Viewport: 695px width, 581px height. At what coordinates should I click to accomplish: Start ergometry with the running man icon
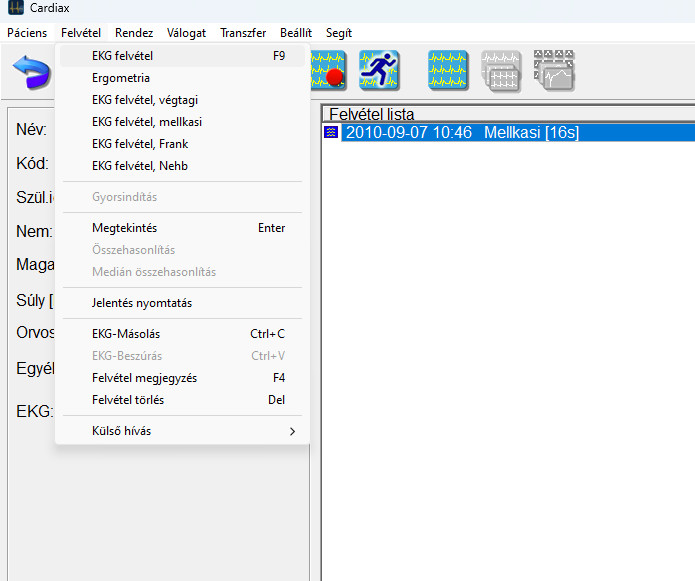pyautogui.click(x=379, y=71)
